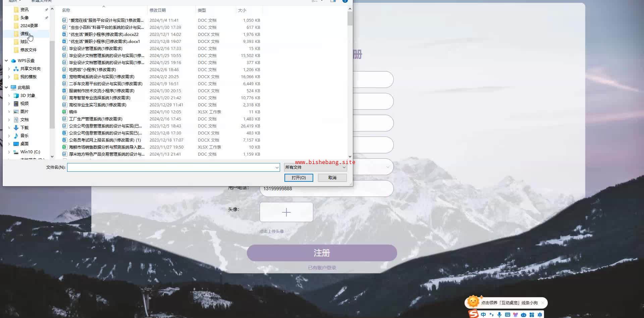Screen dimensions: 644x318
Task: Click the 用户电话 input field
Action: [326, 189]
